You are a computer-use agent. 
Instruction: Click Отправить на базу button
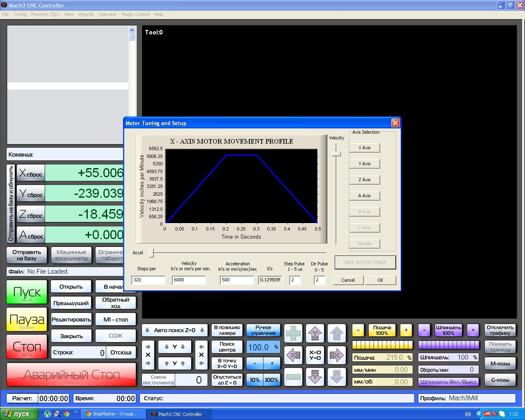(27, 255)
